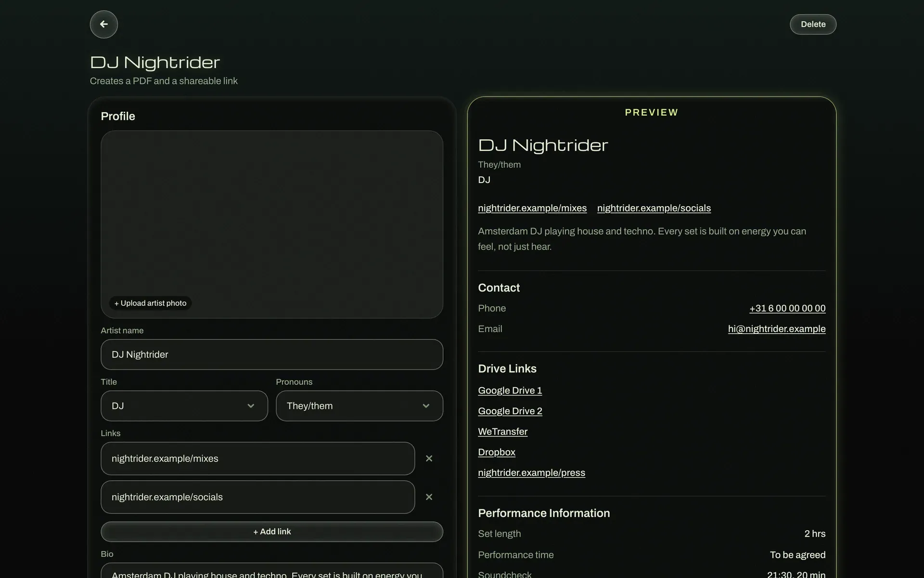
Task: Click the preview bio paragraph text
Action: pos(642,239)
